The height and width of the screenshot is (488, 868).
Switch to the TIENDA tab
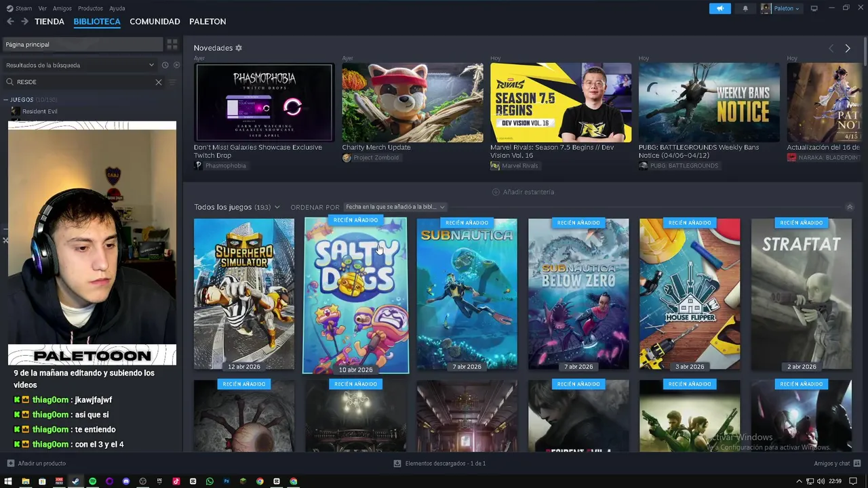pos(50,22)
